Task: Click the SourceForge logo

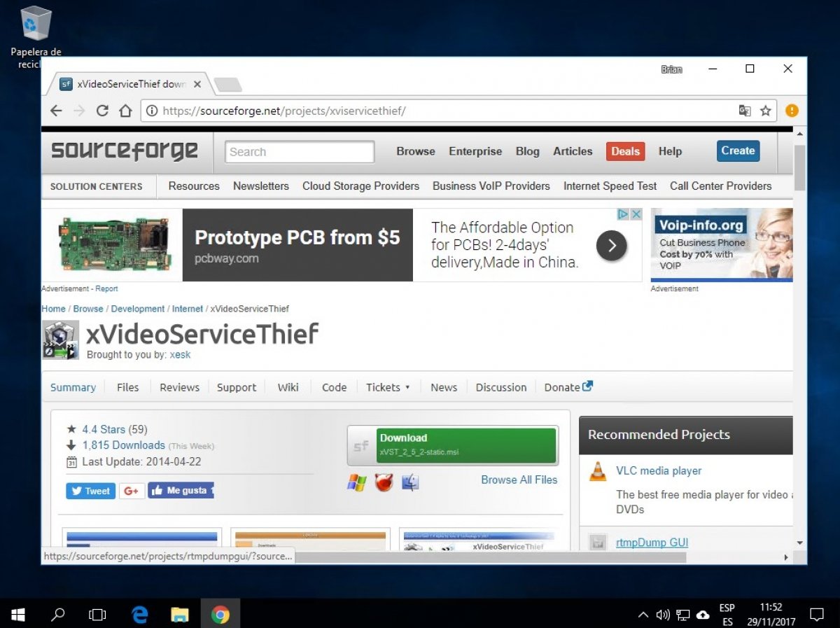Action: coord(125,151)
